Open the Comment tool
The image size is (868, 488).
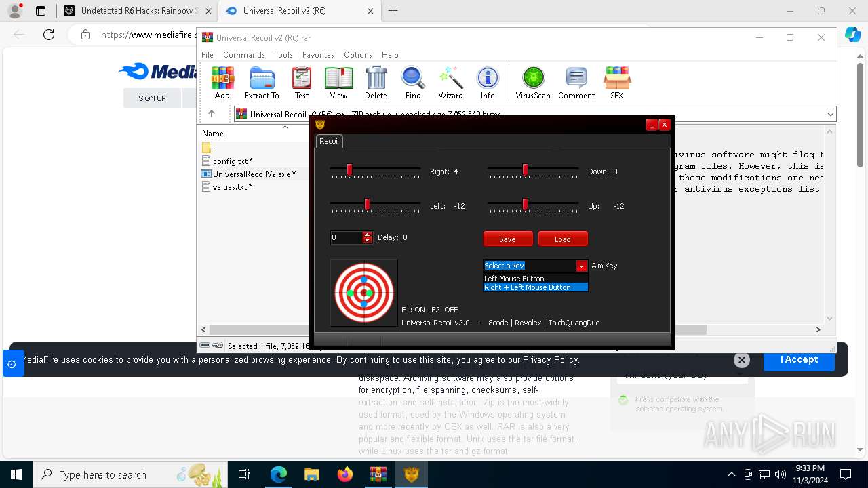point(576,83)
